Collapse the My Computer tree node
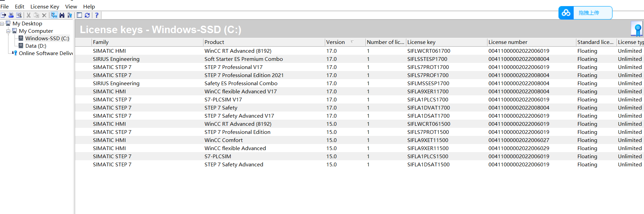644x214 pixels. point(8,31)
